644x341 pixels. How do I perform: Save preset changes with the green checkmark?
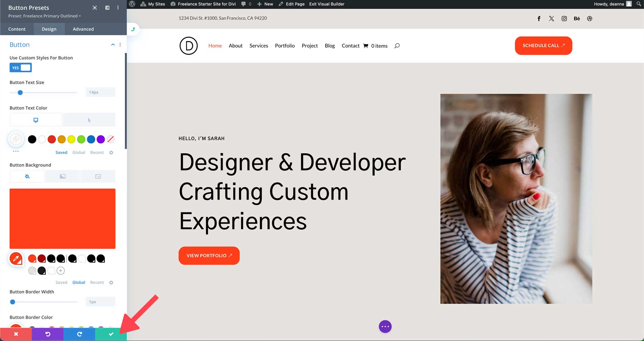[111, 334]
